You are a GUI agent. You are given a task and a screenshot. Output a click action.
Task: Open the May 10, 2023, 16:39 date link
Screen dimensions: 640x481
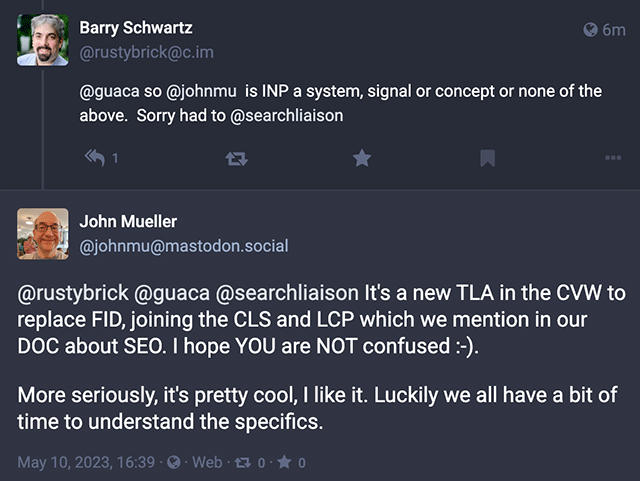click(x=86, y=462)
